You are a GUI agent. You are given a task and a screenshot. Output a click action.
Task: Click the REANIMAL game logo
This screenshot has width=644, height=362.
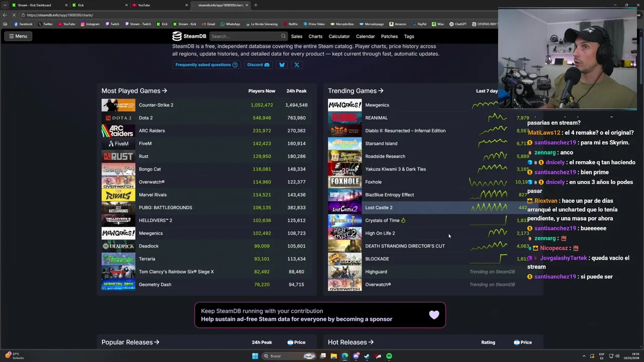345,118
